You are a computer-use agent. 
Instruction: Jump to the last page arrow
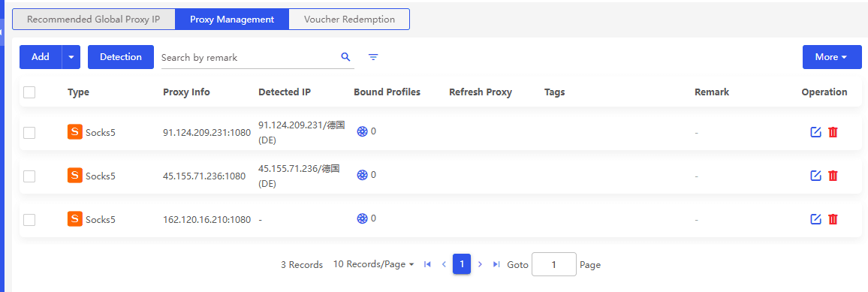pyautogui.click(x=496, y=264)
